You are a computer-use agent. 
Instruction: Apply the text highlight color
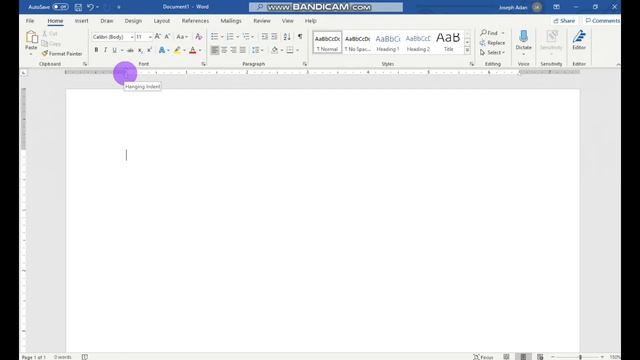point(177,50)
